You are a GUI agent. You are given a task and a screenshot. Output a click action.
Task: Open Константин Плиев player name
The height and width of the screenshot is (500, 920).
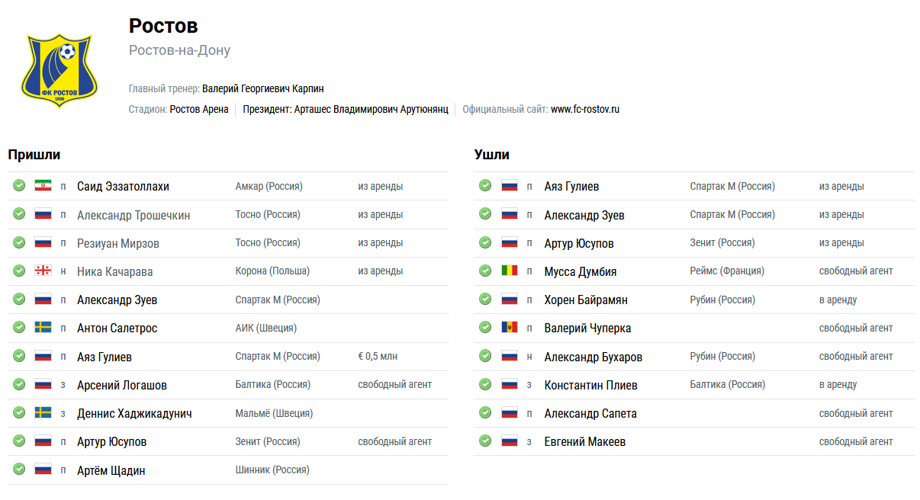coord(591,385)
